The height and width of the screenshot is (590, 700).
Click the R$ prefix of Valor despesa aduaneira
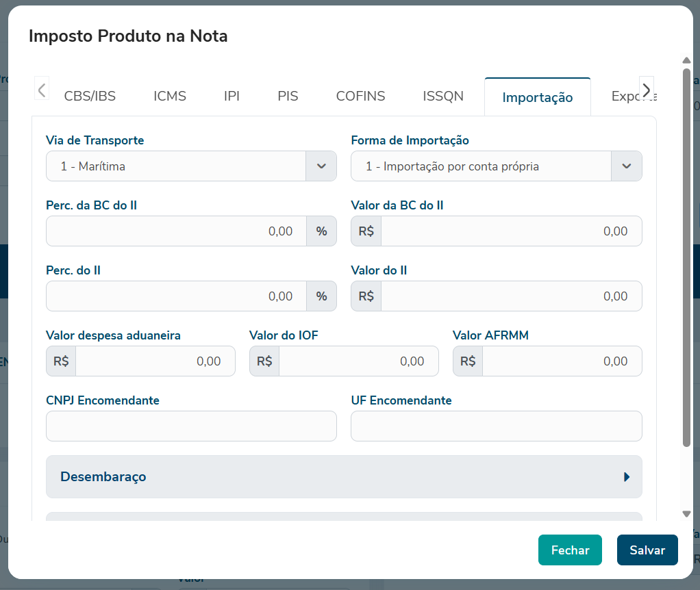pyautogui.click(x=61, y=361)
